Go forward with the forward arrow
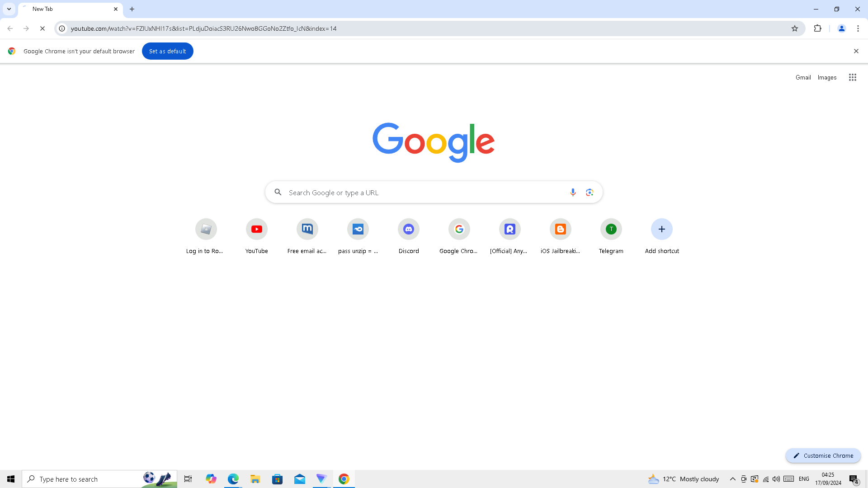This screenshot has width=868, height=488. [26, 28]
